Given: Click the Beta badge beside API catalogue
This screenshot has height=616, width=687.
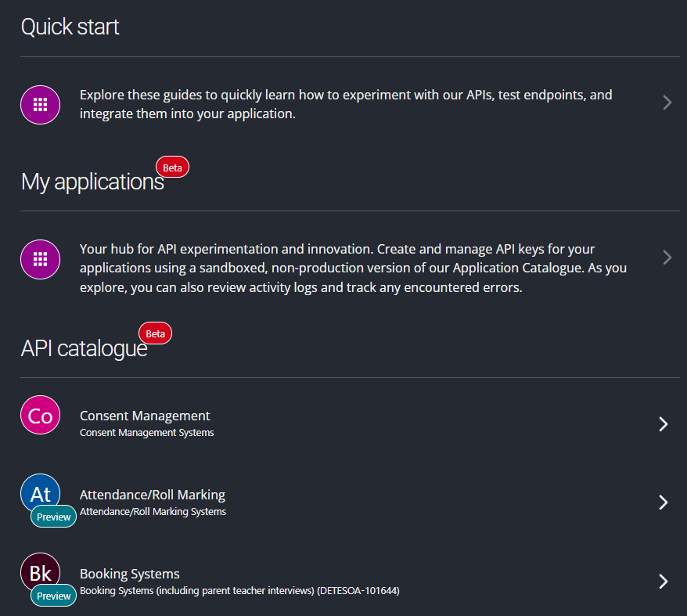Looking at the screenshot, I should 155,333.
